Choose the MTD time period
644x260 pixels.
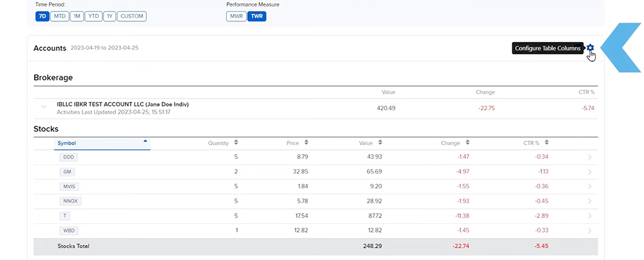(x=59, y=16)
